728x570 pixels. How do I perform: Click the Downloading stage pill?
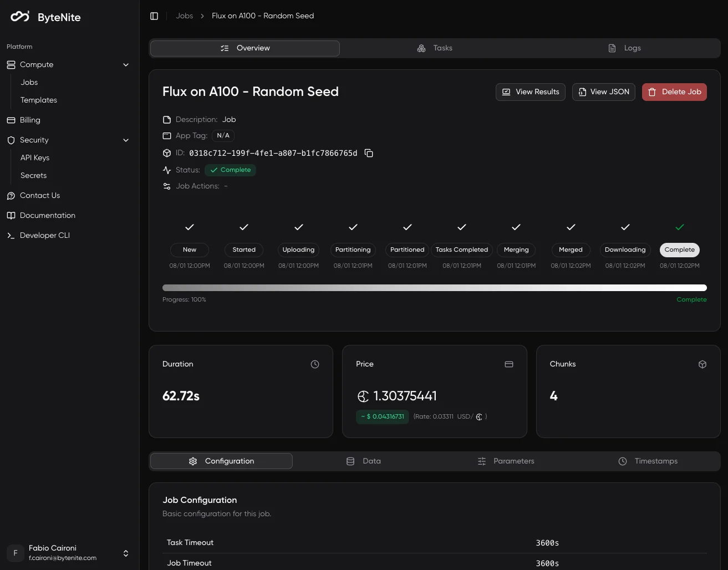(625, 250)
